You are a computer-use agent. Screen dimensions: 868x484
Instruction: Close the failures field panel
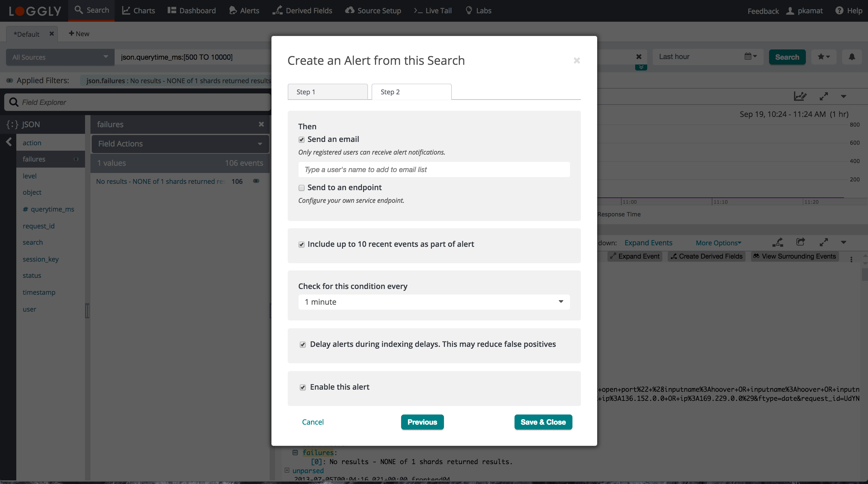click(261, 124)
